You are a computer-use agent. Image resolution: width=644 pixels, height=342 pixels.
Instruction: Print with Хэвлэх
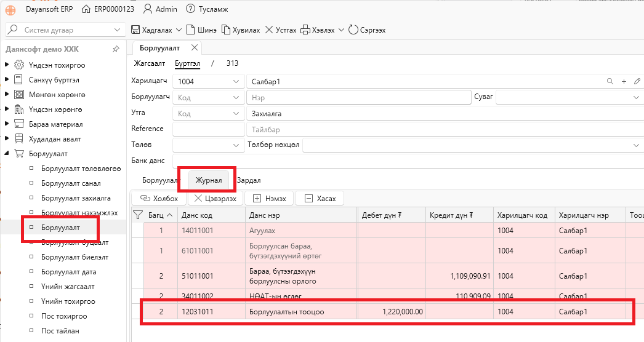click(x=318, y=30)
